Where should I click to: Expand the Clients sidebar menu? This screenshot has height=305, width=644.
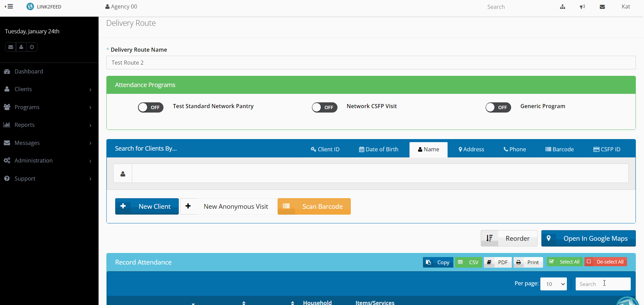48,89
